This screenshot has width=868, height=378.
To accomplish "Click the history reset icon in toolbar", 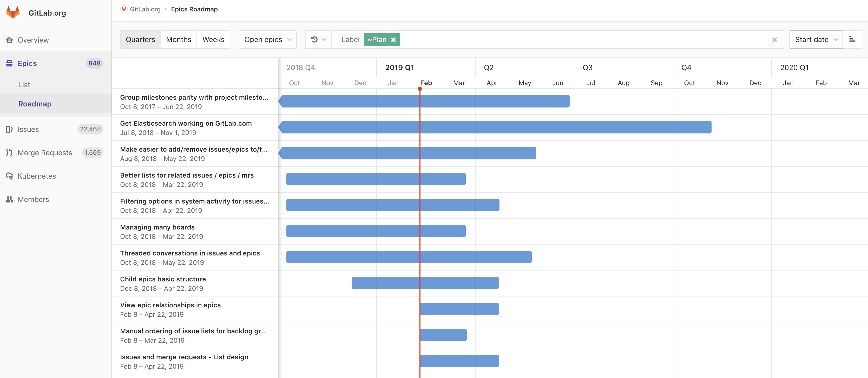I will [x=314, y=39].
